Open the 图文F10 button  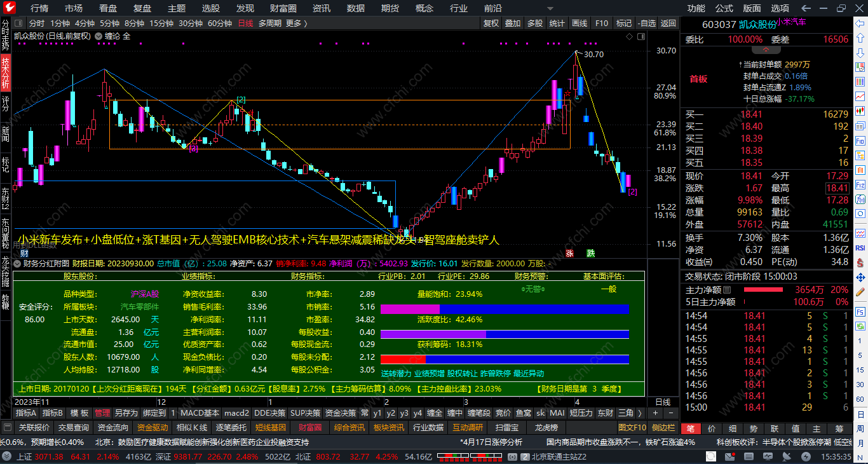point(632,428)
